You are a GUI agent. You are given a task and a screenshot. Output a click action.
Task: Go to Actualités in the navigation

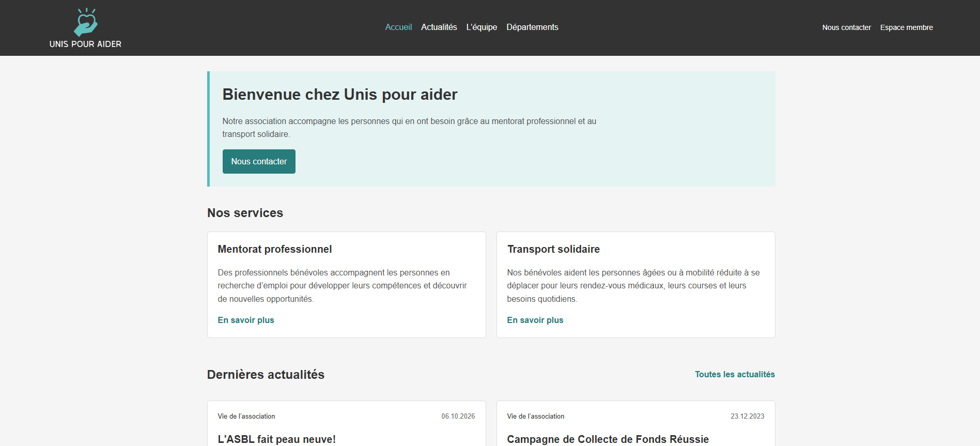[x=439, y=27]
